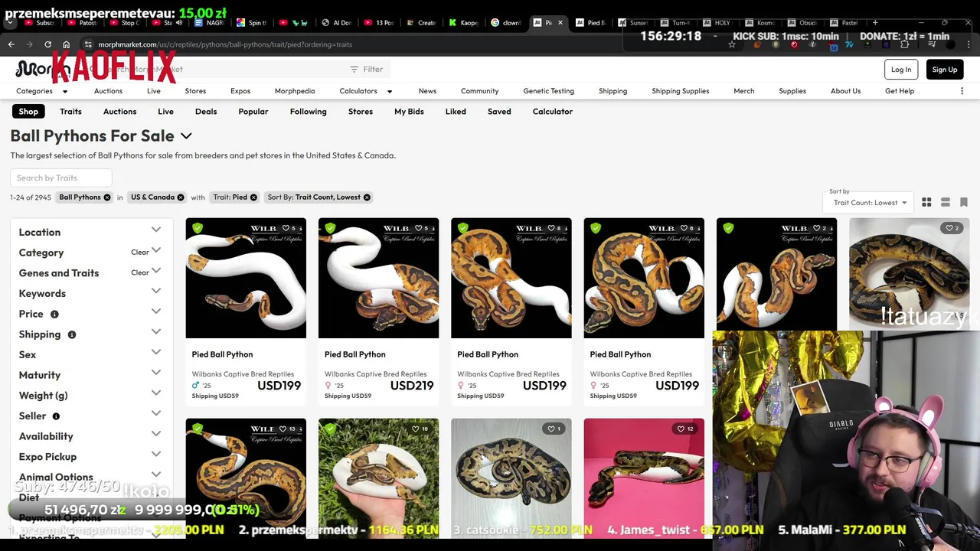Open the Calculators dropdown menu
Viewport: 980px width, 551px height.
pyautogui.click(x=365, y=91)
